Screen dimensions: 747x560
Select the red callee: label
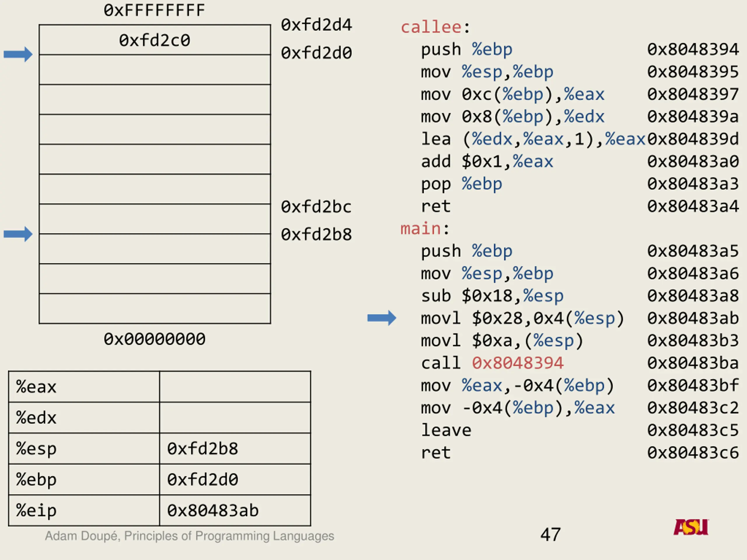(x=435, y=27)
